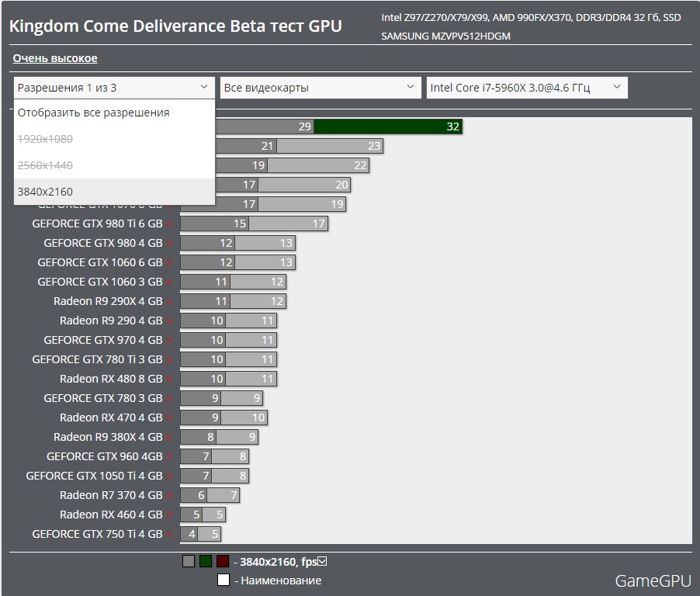Click the green bar showing 32 fps

[387, 126]
